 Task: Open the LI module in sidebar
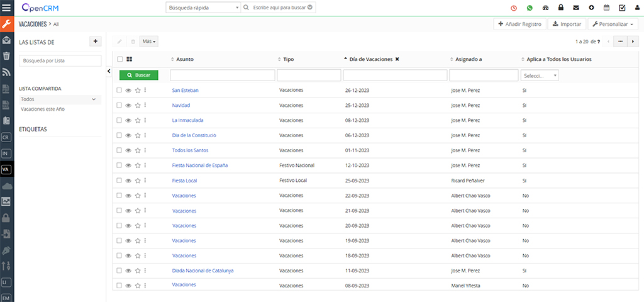pyautogui.click(x=6, y=282)
